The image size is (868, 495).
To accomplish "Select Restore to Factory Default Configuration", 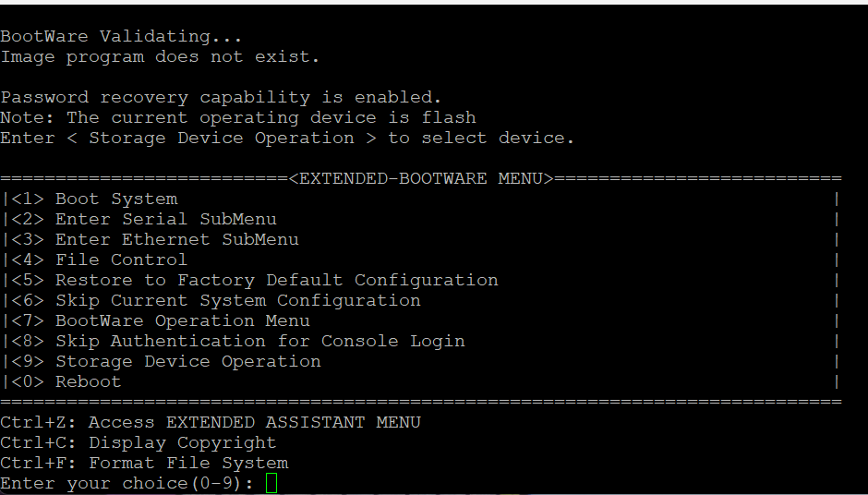I will (276, 280).
